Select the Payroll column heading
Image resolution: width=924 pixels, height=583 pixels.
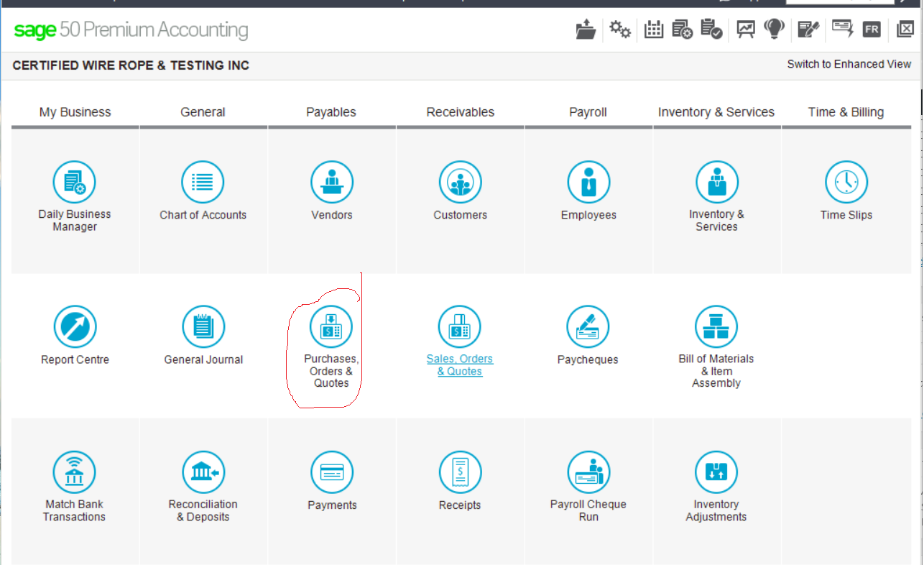coord(588,112)
